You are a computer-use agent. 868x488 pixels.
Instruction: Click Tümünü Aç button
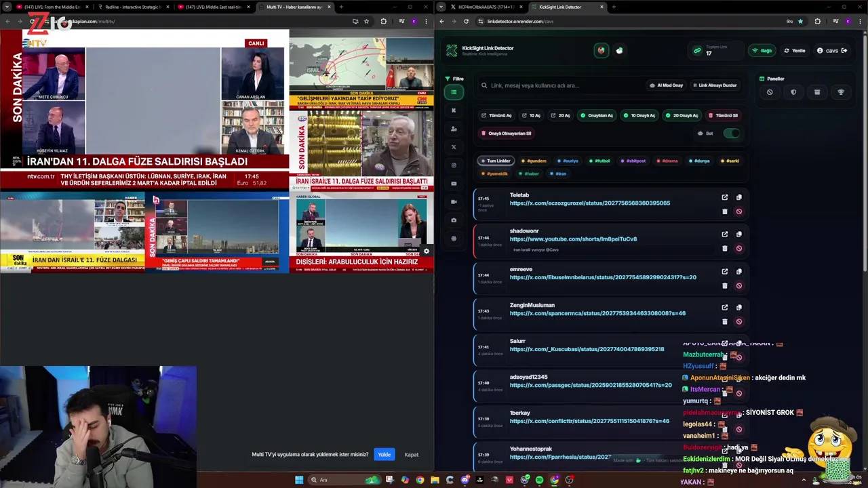(496, 115)
